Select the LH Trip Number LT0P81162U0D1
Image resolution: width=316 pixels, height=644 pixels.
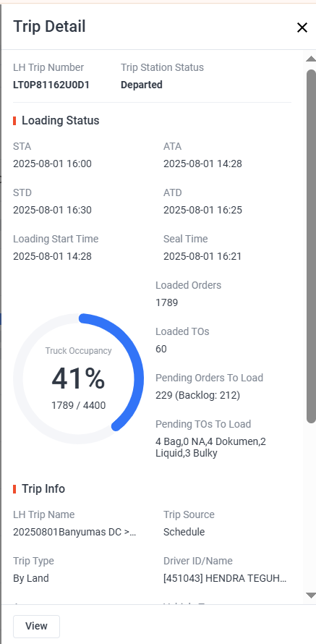[x=51, y=85]
